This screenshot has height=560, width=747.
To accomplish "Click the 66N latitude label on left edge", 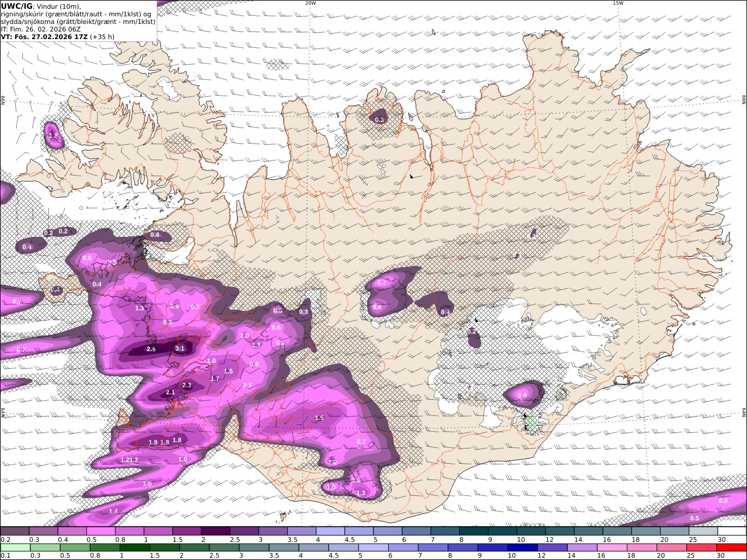I will [3, 100].
